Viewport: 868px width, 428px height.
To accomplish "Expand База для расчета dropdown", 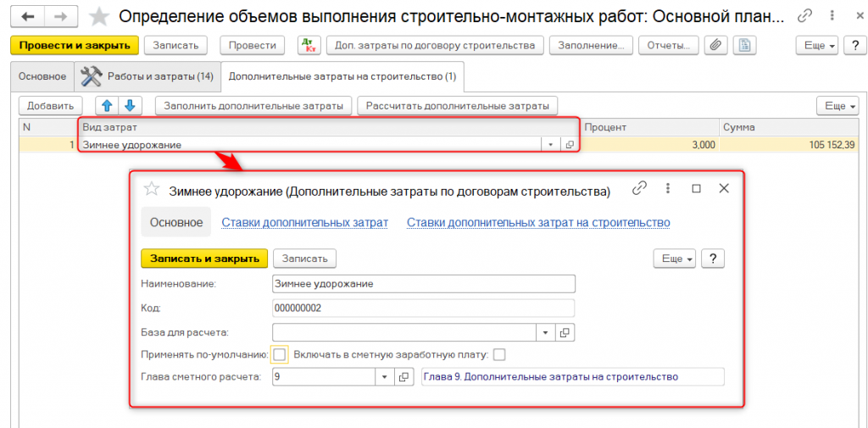I will (x=546, y=331).
